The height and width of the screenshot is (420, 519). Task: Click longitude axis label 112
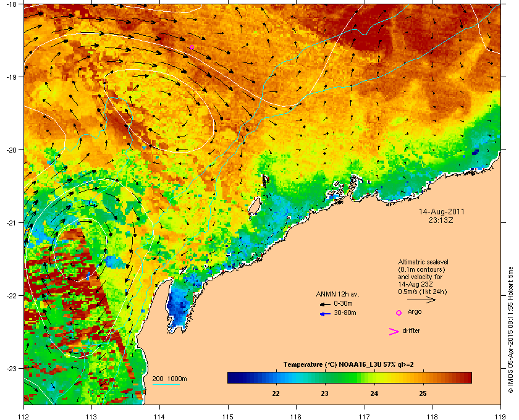click(x=24, y=416)
